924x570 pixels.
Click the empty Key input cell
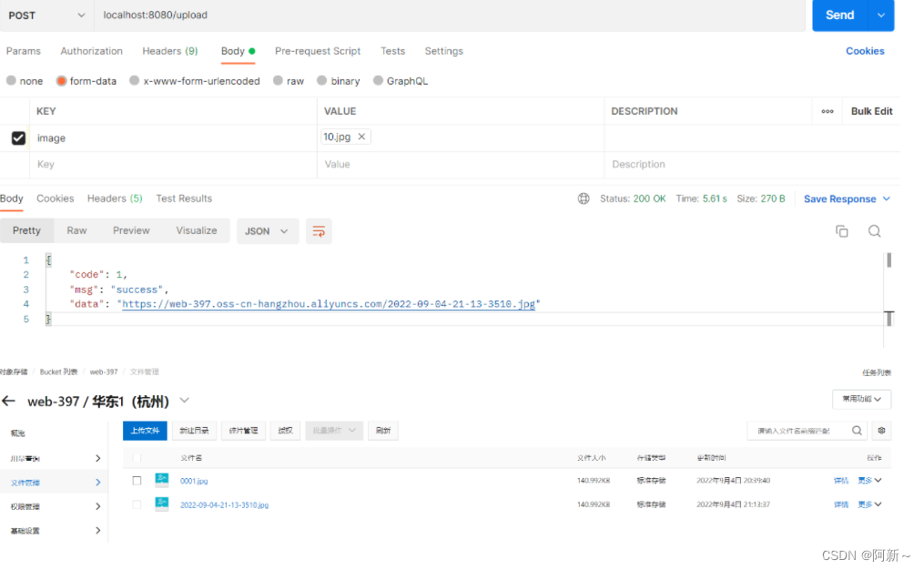pyautogui.click(x=173, y=165)
